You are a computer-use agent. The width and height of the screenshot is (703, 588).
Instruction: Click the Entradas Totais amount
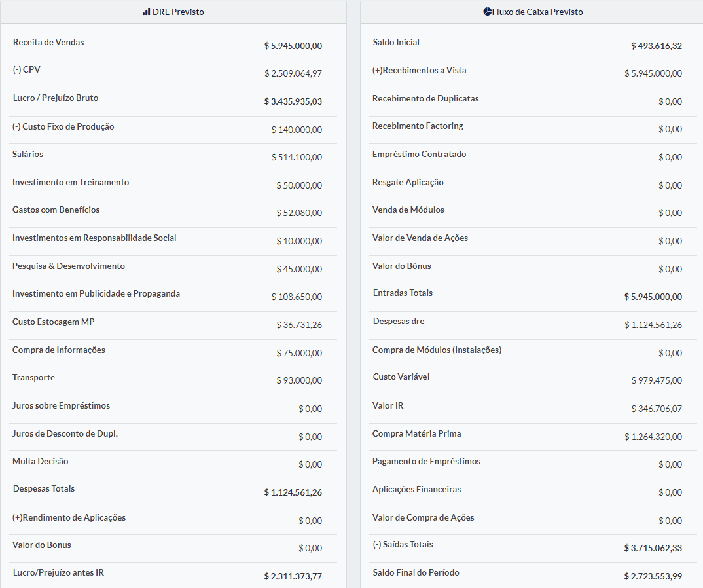[x=653, y=297]
